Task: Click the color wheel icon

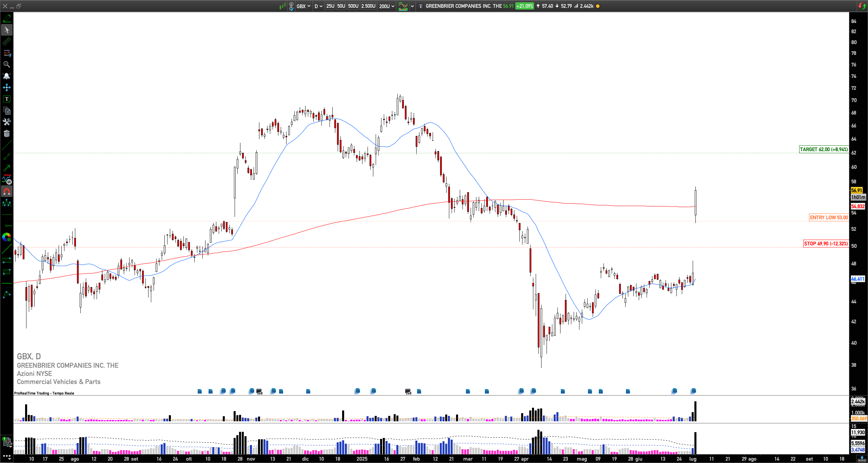Action: (6, 237)
